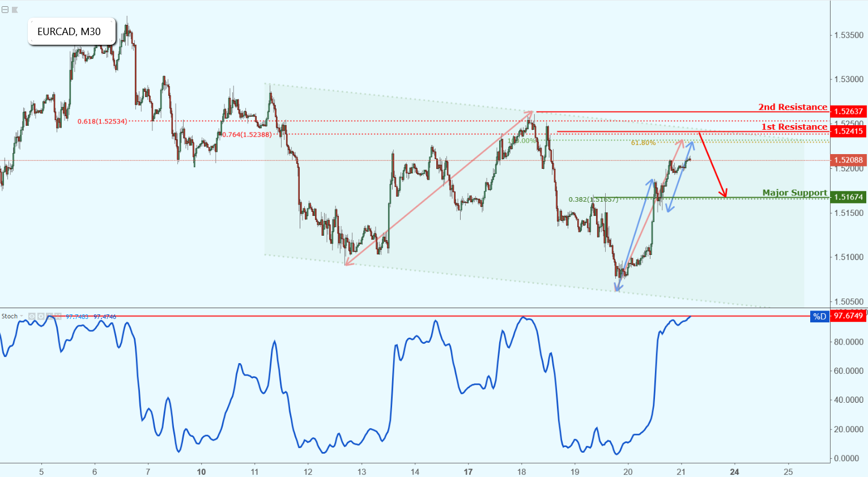Click the Stoch value 97.4746
The height and width of the screenshot is (477, 868).
tap(105, 317)
